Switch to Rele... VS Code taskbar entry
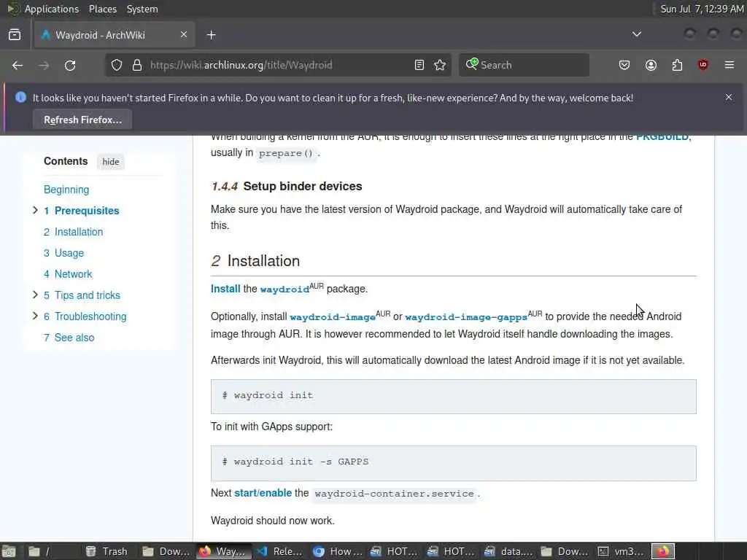The height and width of the screenshot is (560, 747). (x=279, y=551)
